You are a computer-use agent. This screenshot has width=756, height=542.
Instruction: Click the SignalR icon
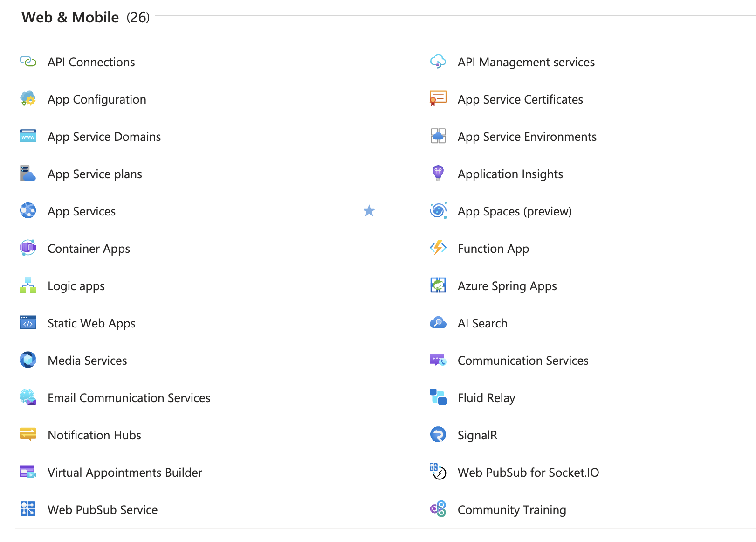point(438,435)
